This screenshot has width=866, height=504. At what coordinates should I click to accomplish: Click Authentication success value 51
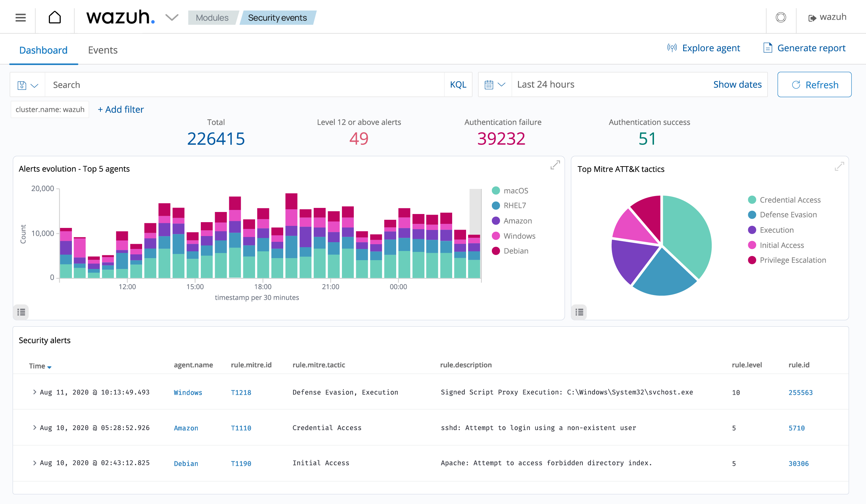click(648, 139)
